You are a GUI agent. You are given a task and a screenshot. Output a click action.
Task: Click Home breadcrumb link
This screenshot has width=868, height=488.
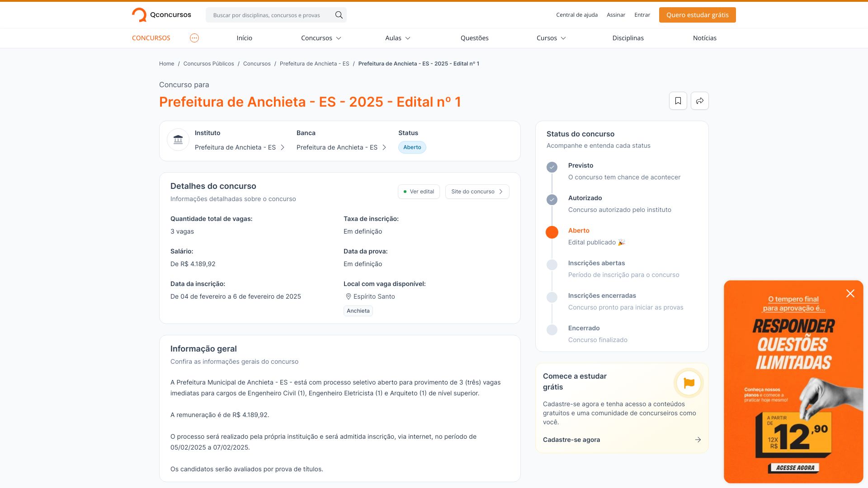(x=166, y=64)
